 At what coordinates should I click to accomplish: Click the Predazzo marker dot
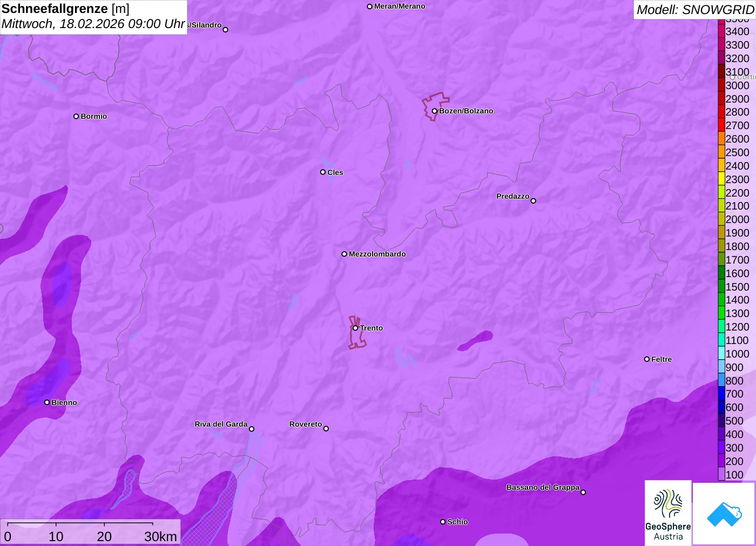click(x=534, y=201)
